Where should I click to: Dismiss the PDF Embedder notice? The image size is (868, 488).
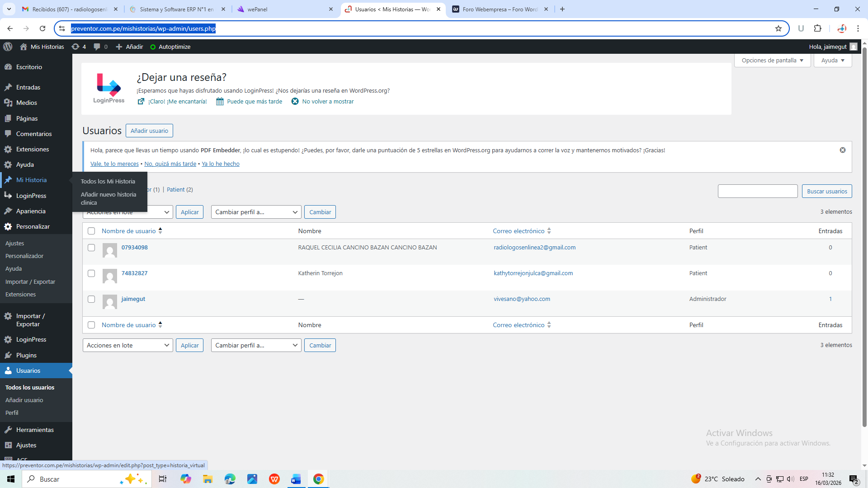[x=843, y=150]
